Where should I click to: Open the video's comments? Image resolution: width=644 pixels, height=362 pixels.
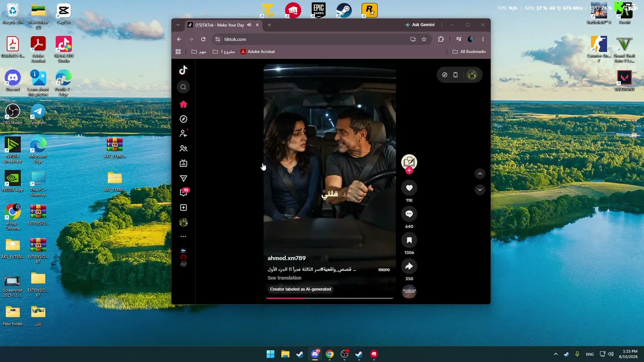[x=409, y=214]
